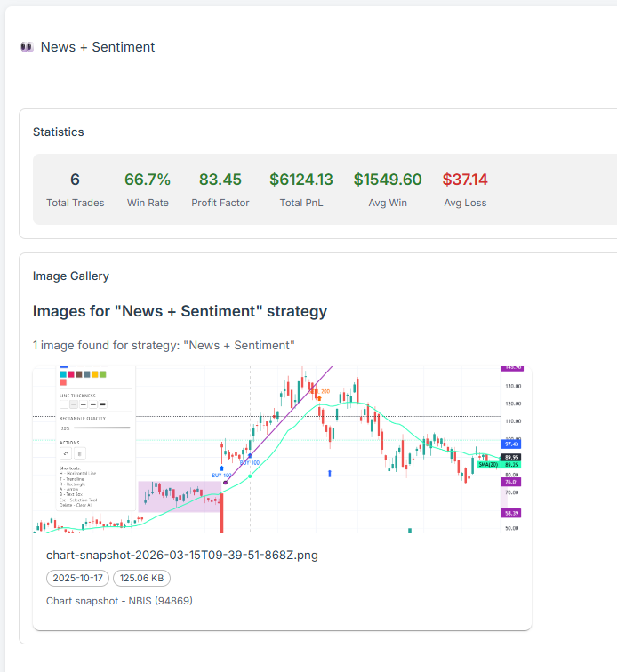Click the trash icon under Actions in chart
617x672 pixels.
coord(79,452)
